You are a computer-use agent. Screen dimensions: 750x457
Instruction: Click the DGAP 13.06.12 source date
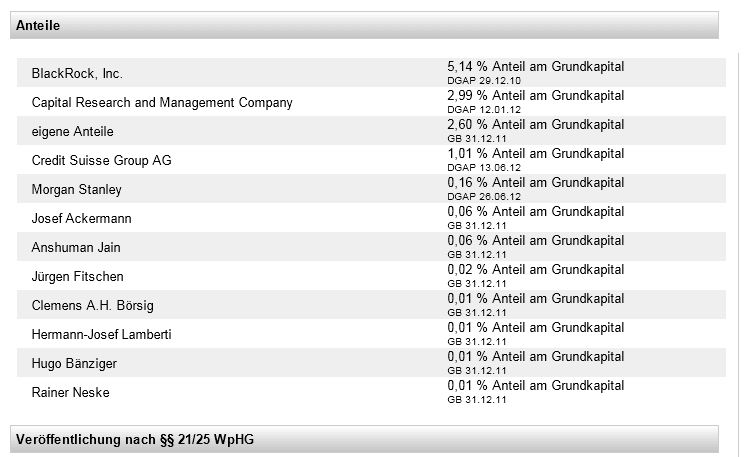click(484, 168)
